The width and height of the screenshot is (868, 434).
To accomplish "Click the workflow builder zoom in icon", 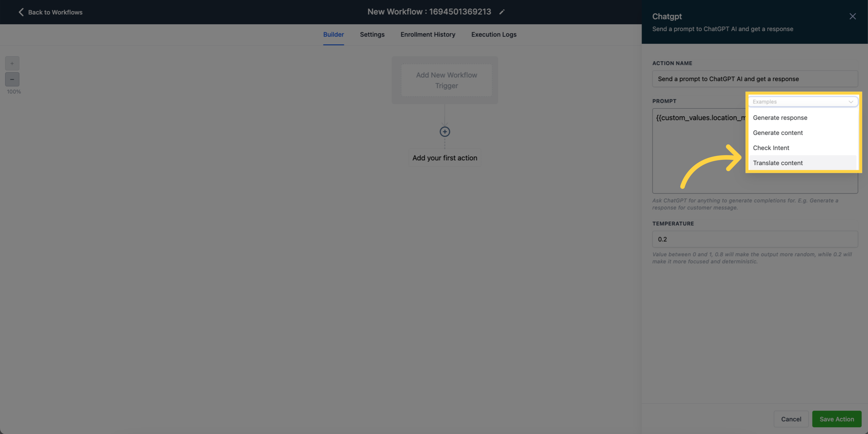I will point(12,63).
